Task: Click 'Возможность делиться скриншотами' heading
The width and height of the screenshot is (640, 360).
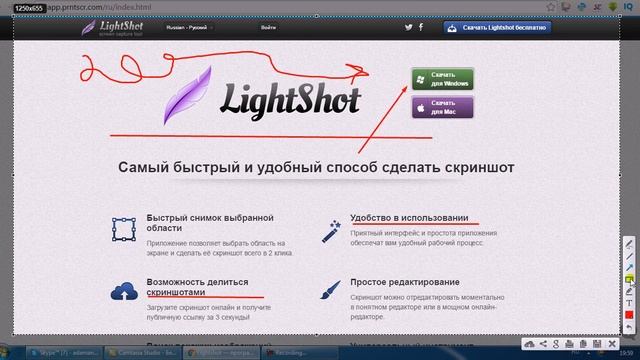Action: click(x=197, y=287)
